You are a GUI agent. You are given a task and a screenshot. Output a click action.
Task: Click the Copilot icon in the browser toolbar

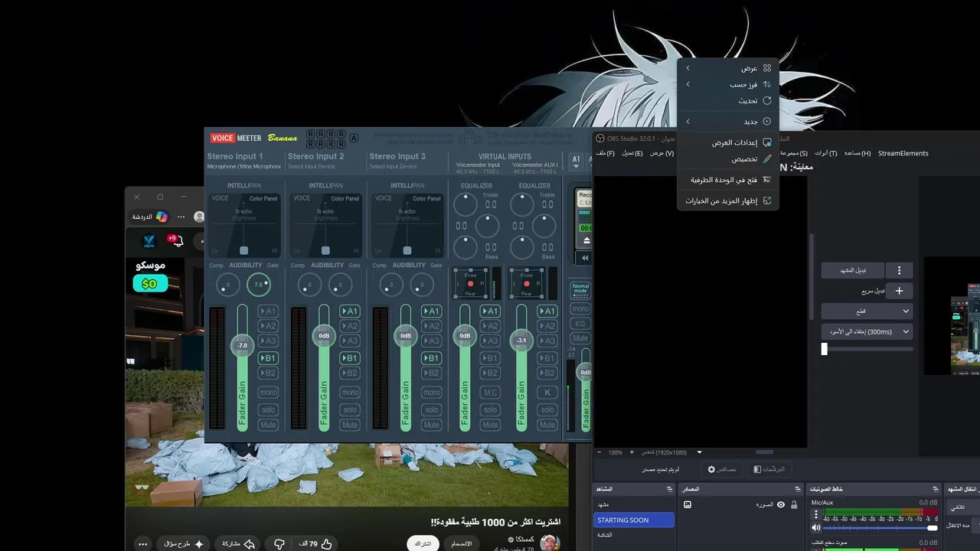[162, 217]
